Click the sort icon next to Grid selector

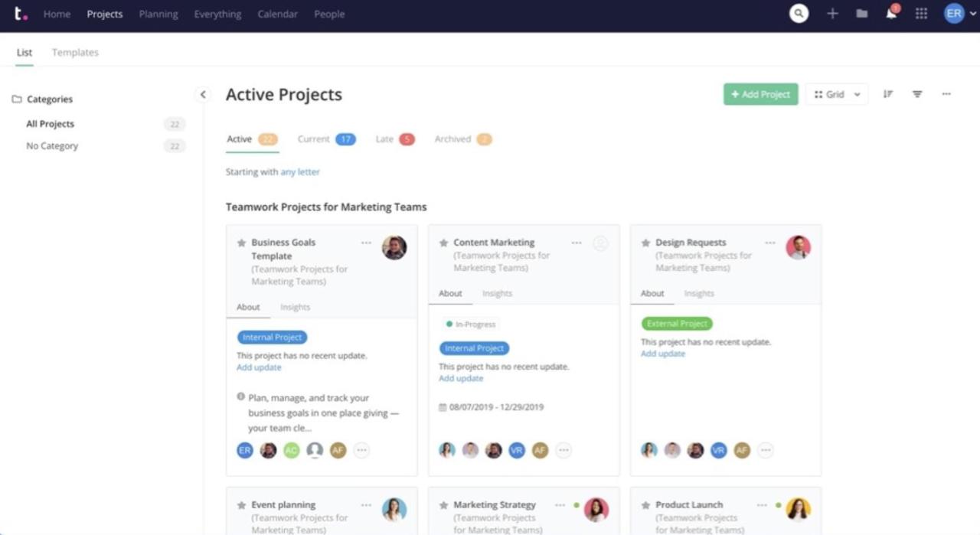point(887,93)
